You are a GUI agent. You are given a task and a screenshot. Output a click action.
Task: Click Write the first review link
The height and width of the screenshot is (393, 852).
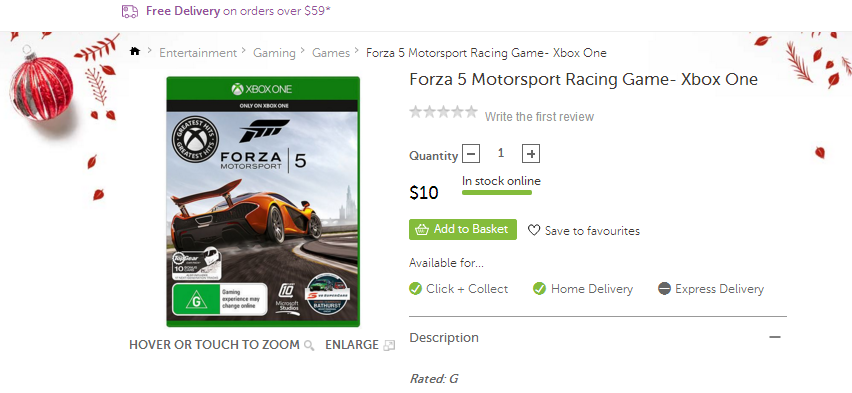tap(539, 117)
